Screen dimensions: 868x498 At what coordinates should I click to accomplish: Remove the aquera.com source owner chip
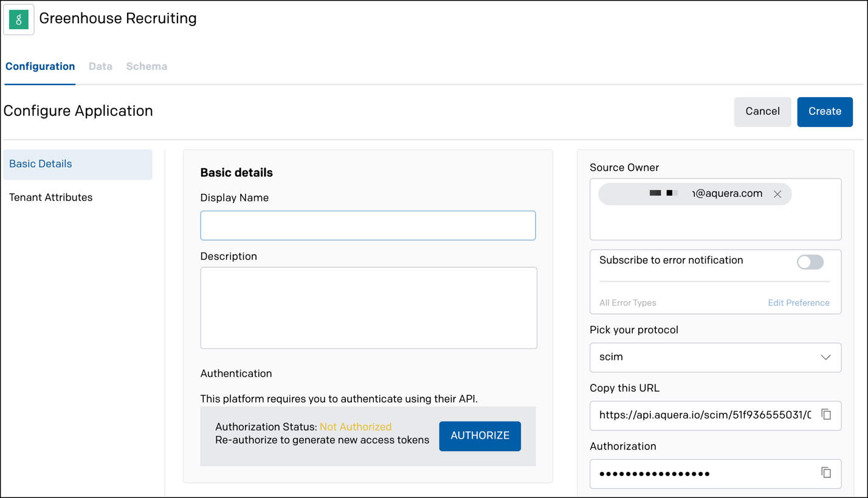pyautogui.click(x=777, y=194)
